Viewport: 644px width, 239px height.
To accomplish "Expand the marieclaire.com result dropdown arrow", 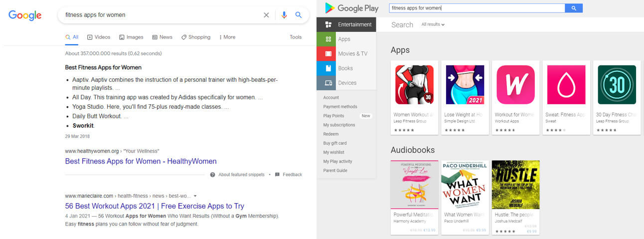I will [195, 196].
